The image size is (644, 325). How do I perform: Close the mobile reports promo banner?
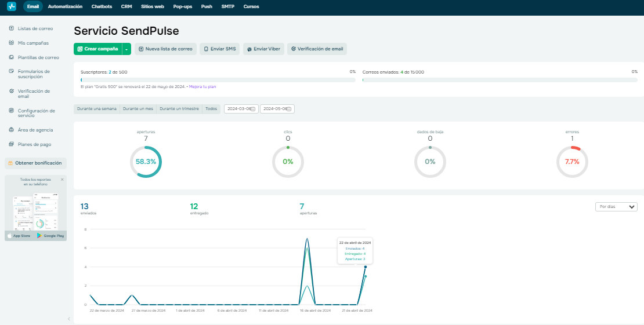pyautogui.click(x=62, y=180)
